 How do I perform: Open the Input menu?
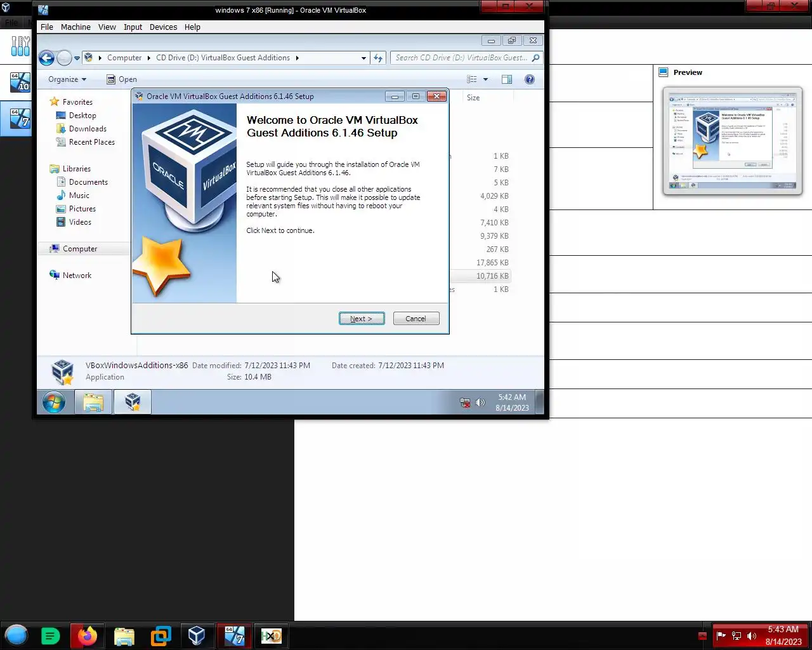click(x=133, y=27)
